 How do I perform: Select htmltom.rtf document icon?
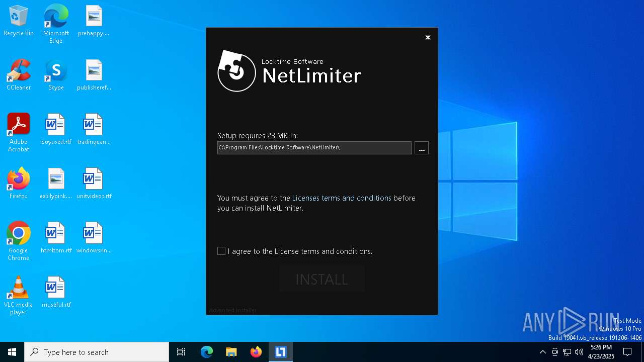coord(56,238)
